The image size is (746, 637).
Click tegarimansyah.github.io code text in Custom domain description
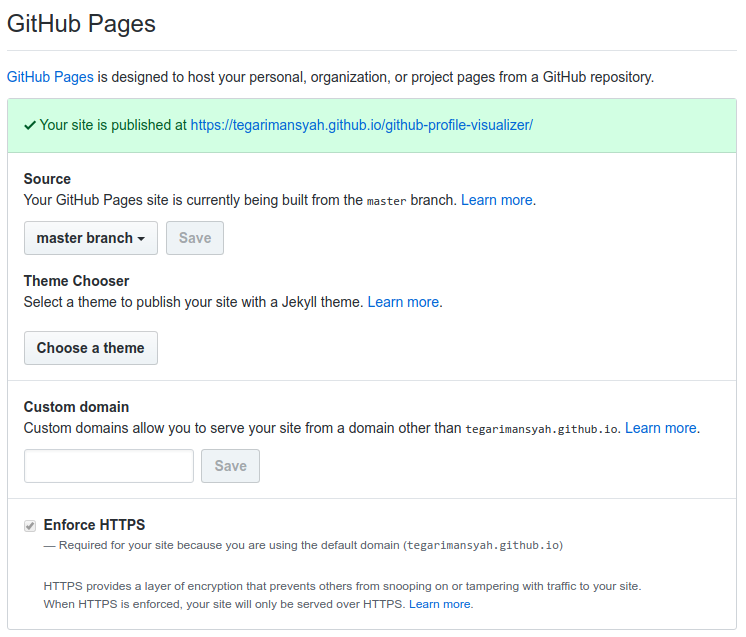click(541, 429)
